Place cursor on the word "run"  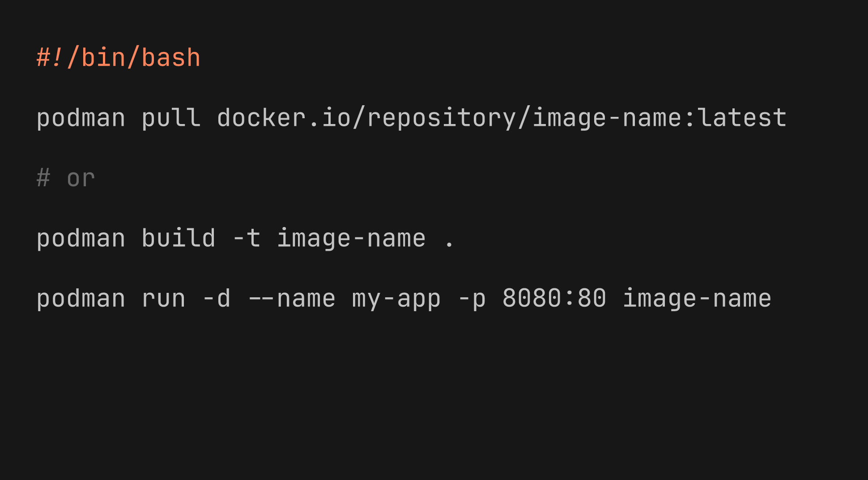point(163,299)
